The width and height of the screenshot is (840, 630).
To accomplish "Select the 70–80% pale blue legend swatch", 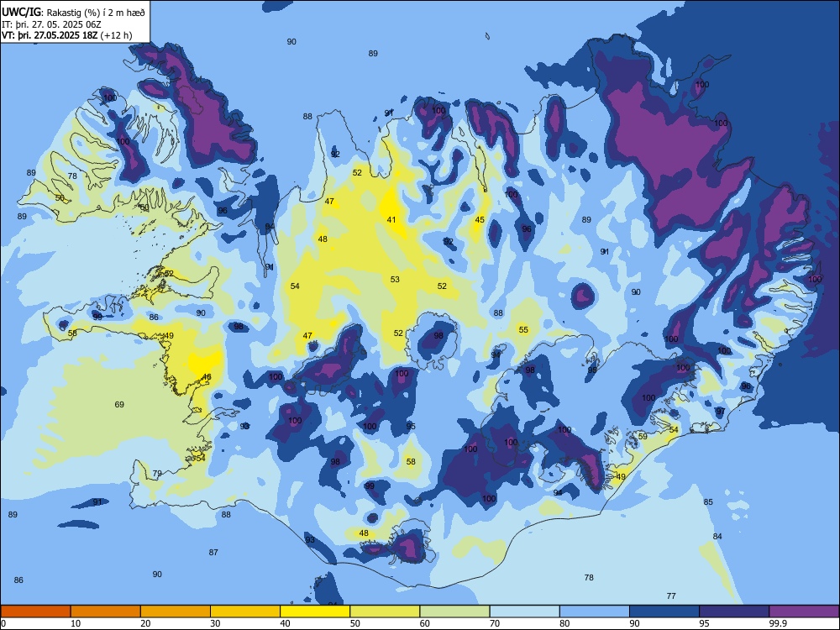I will point(525,612).
